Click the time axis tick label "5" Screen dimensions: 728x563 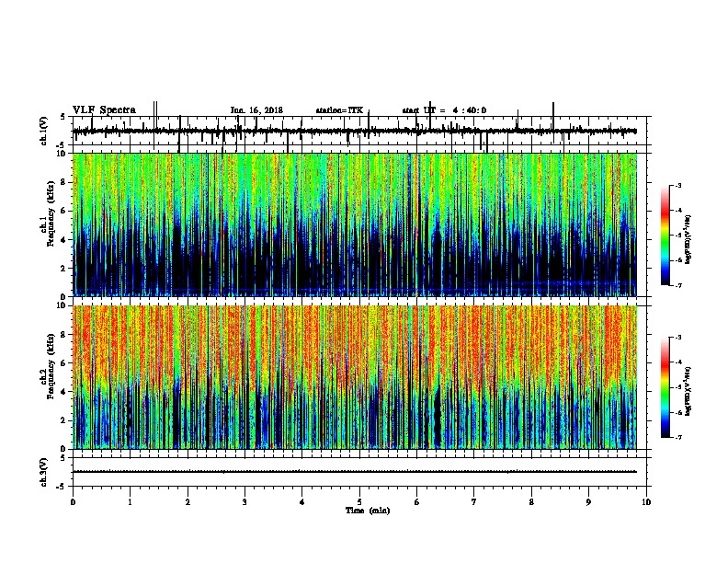pyautogui.click(x=359, y=502)
